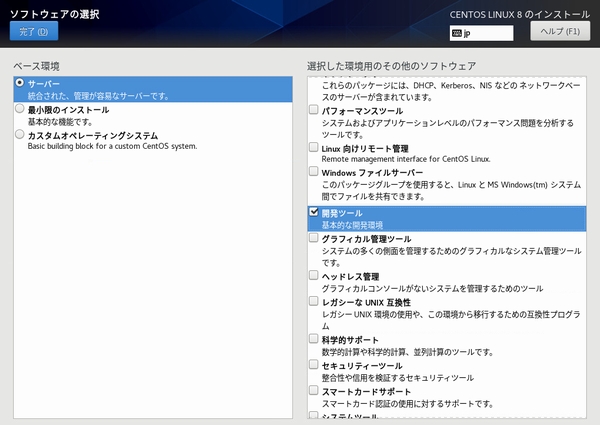Check the ヘッドレス管理 checkbox
Screen dimensions: 600x425
[313, 275]
